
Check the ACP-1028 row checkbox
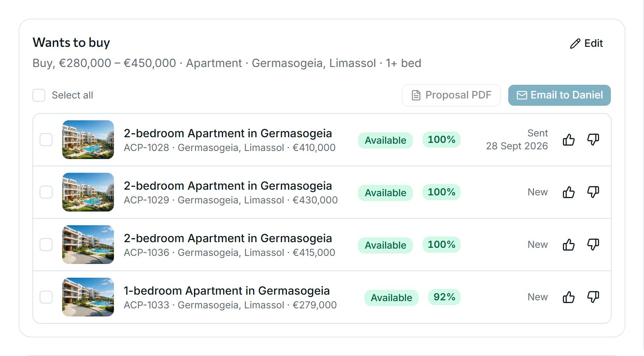46,140
